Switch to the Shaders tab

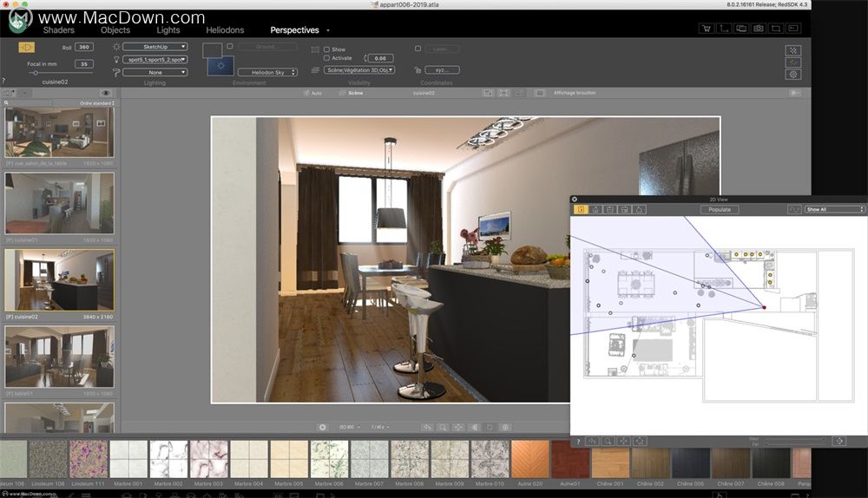coord(59,30)
